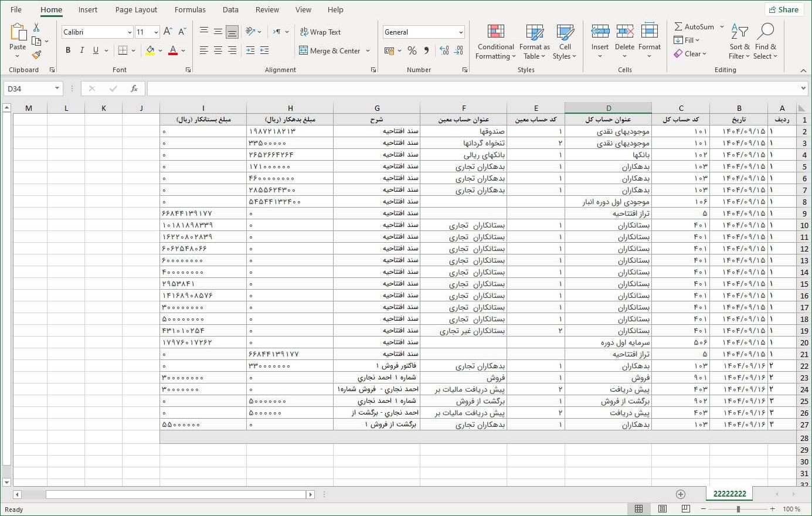The height and width of the screenshot is (516, 812).
Task: Switch to the Page Layout tab
Action: [136, 9]
